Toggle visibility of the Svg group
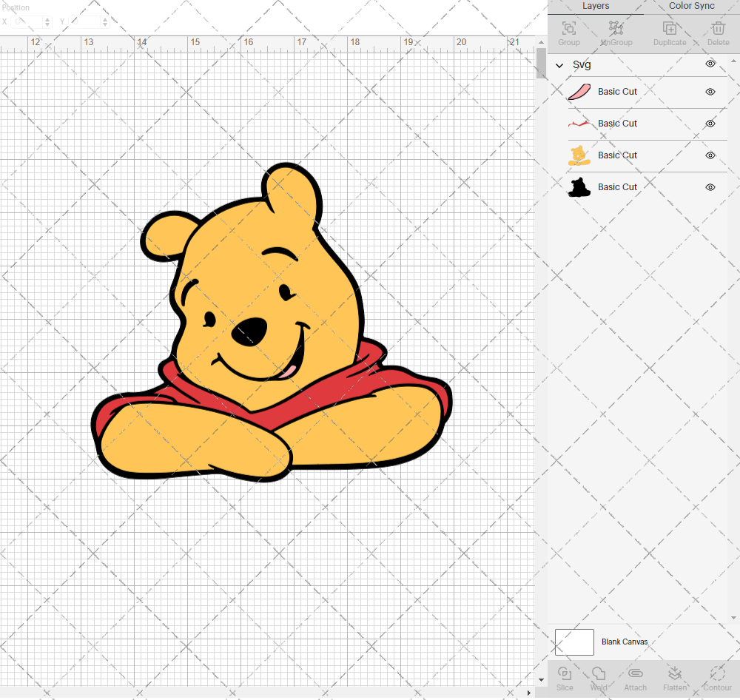 (710, 64)
